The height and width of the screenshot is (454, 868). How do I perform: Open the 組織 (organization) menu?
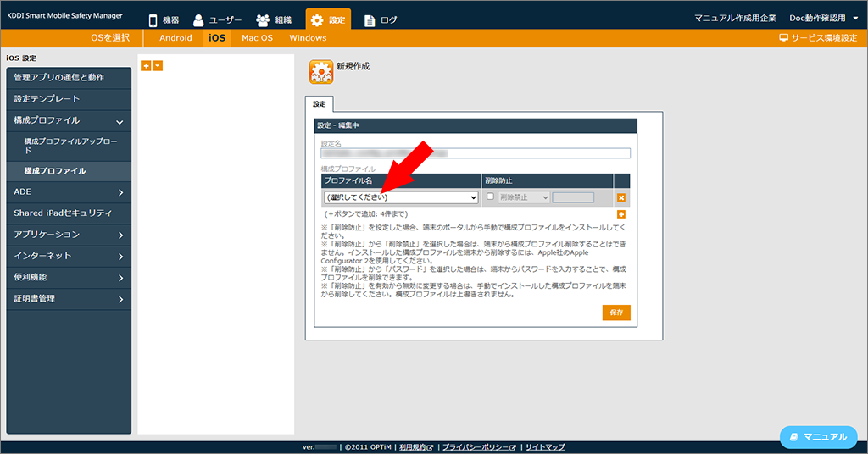click(274, 20)
